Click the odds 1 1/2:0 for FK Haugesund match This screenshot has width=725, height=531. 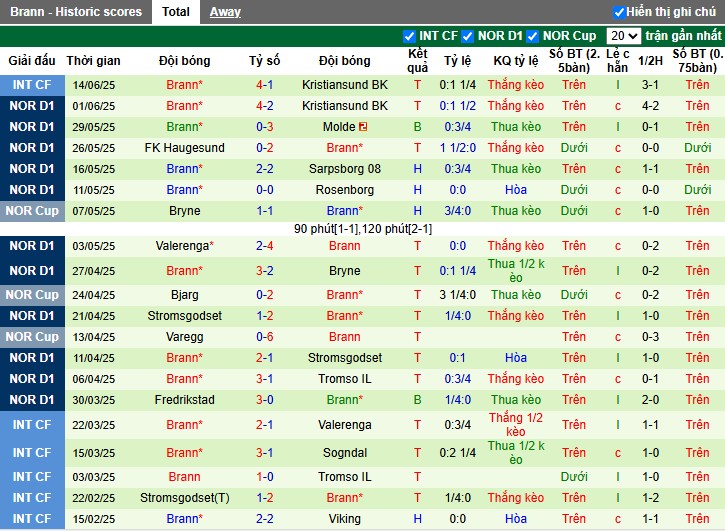(x=457, y=148)
